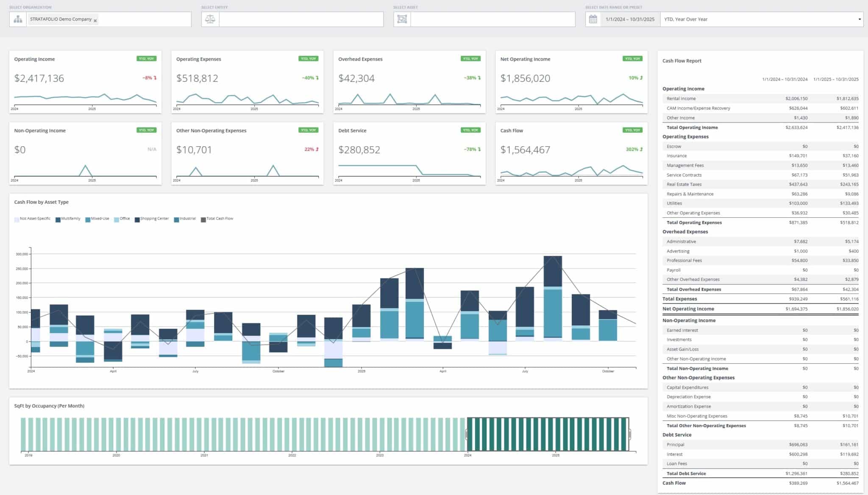Click the entity scales icon

210,19
